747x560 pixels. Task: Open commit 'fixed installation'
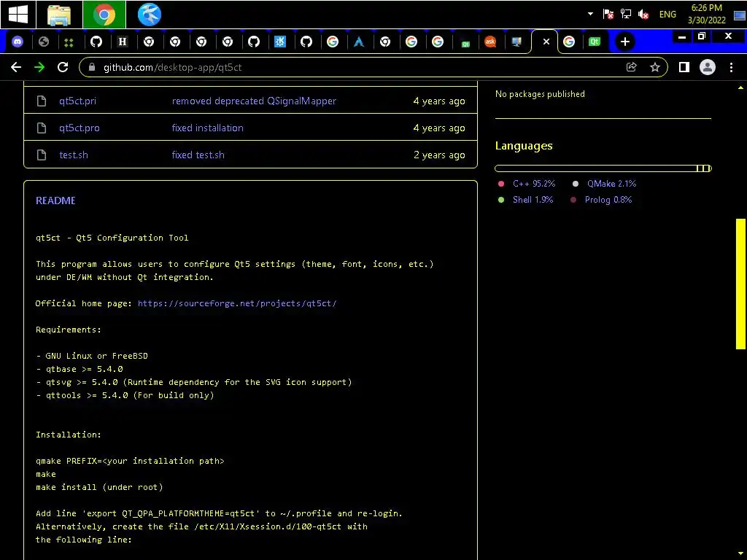point(207,128)
